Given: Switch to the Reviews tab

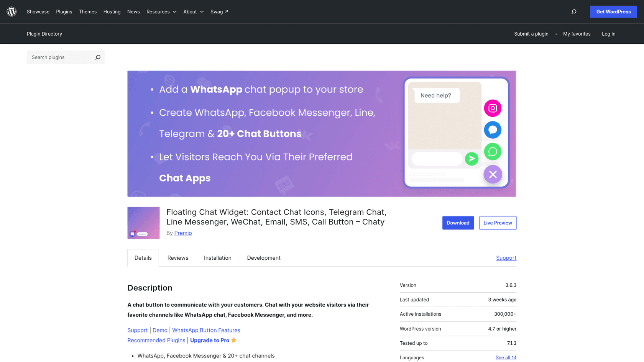Looking at the screenshot, I should pyautogui.click(x=178, y=258).
